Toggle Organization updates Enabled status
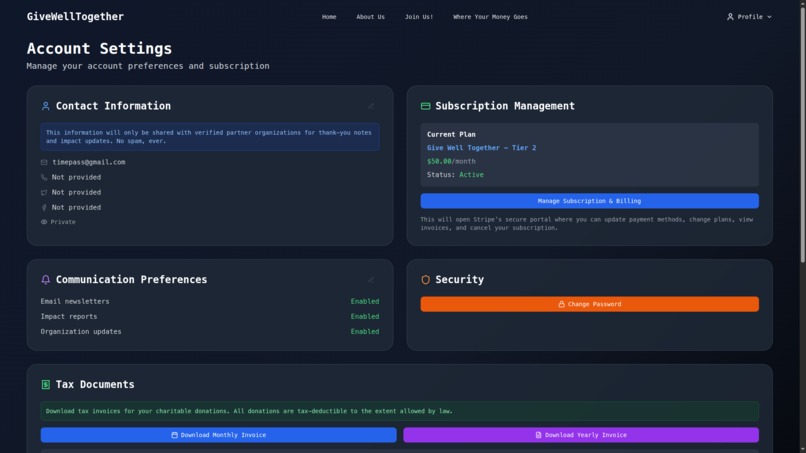The image size is (806, 453). (x=364, y=332)
